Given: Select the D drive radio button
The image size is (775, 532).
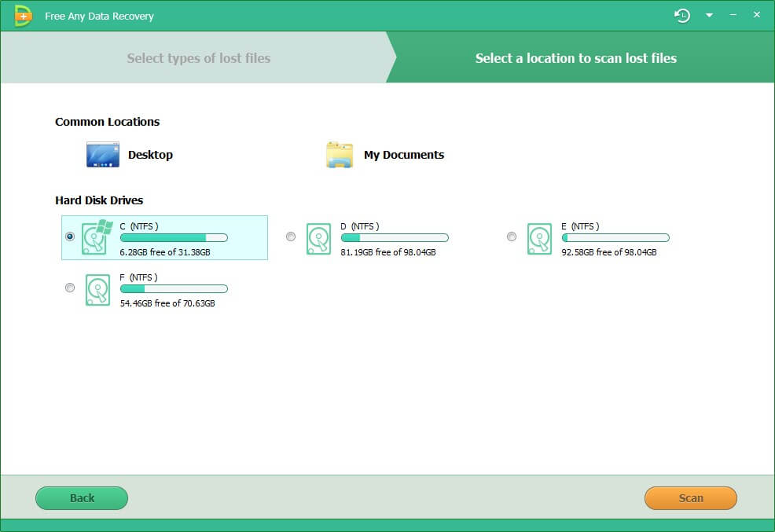Looking at the screenshot, I should point(291,237).
